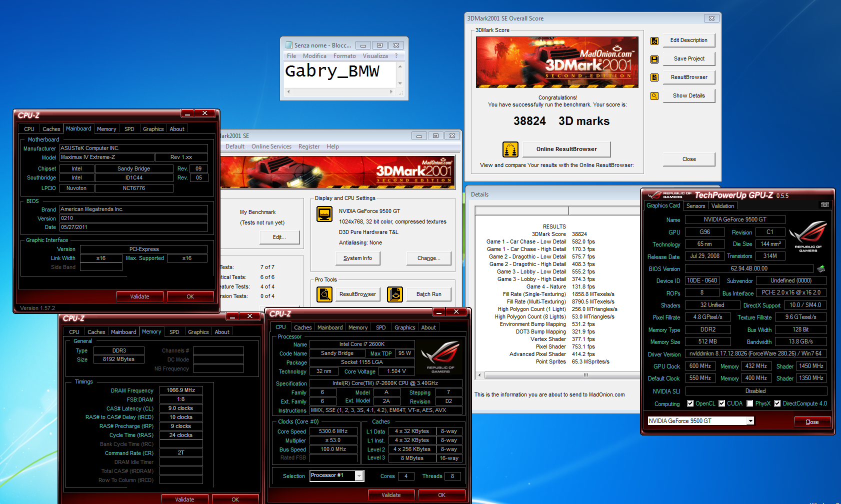841x504 pixels.
Task: Click the ROG logo in CPU-Z CPU tab
Action: click(x=440, y=357)
